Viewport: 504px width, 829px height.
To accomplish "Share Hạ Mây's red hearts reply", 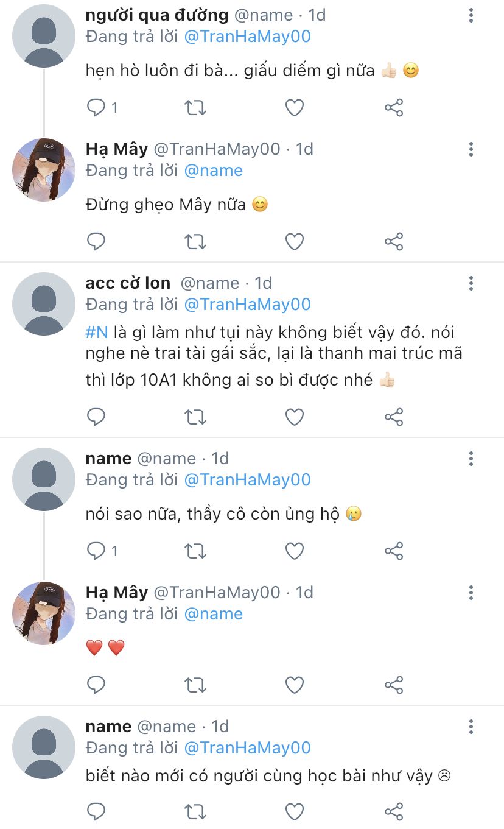I will 394,685.
